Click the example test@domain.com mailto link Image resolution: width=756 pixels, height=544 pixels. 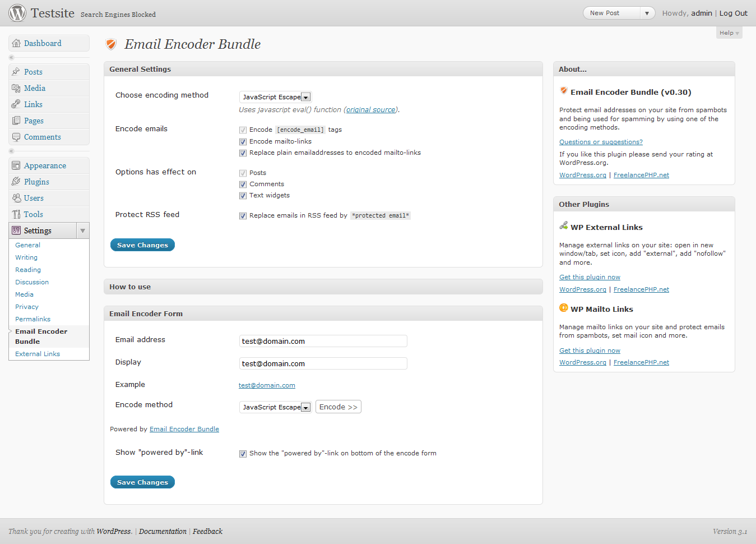(267, 385)
